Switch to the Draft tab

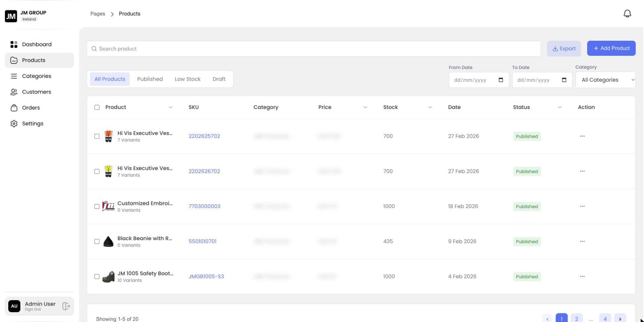point(219,79)
